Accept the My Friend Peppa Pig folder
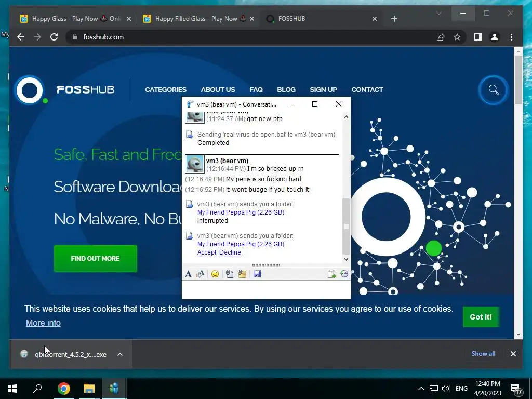 pos(207,252)
